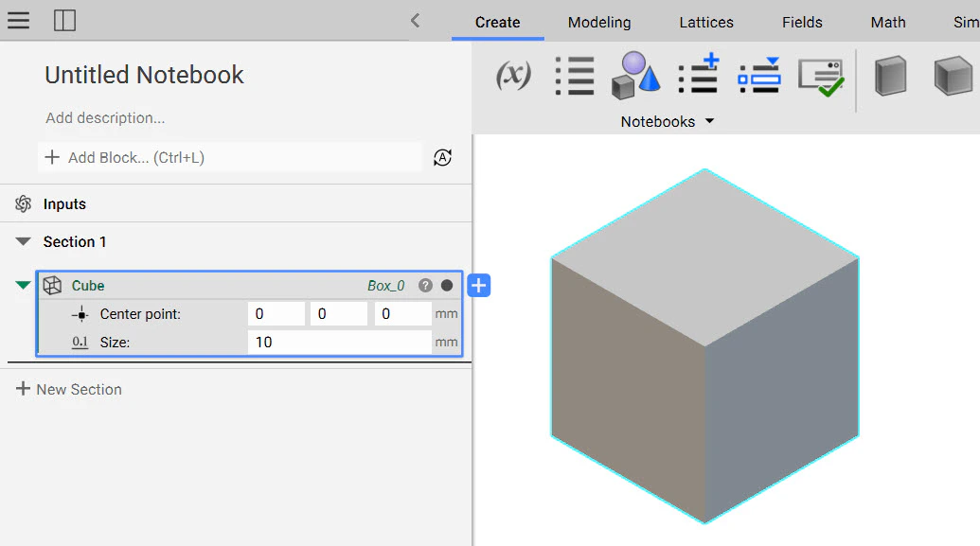Open the Lattices tab
980x546 pixels.
[x=706, y=23]
